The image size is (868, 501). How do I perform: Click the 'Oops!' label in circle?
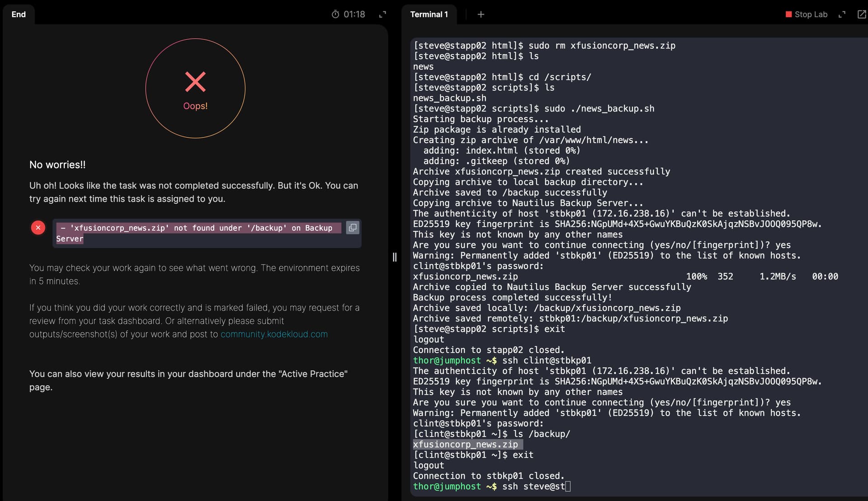pos(195,106)
